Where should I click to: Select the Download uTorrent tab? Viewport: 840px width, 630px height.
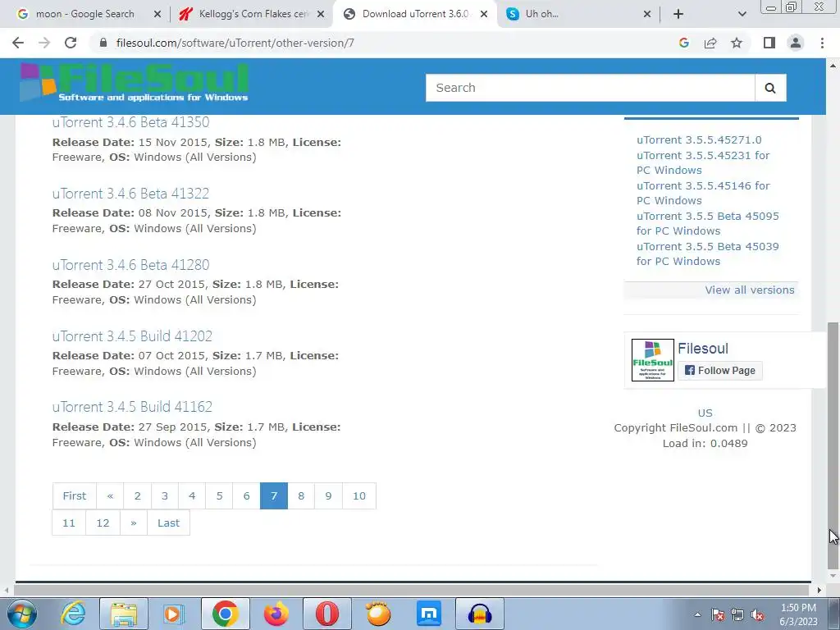pos(416,14)
